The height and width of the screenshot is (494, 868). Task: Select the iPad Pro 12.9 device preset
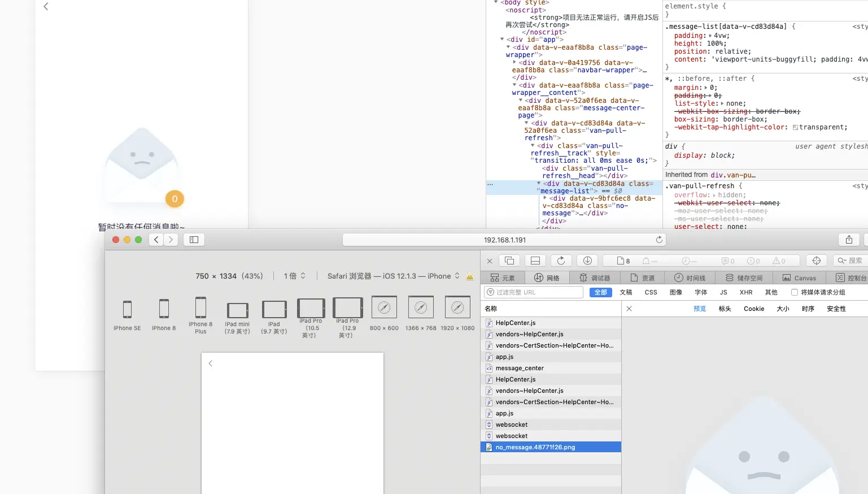coord(347,318)
